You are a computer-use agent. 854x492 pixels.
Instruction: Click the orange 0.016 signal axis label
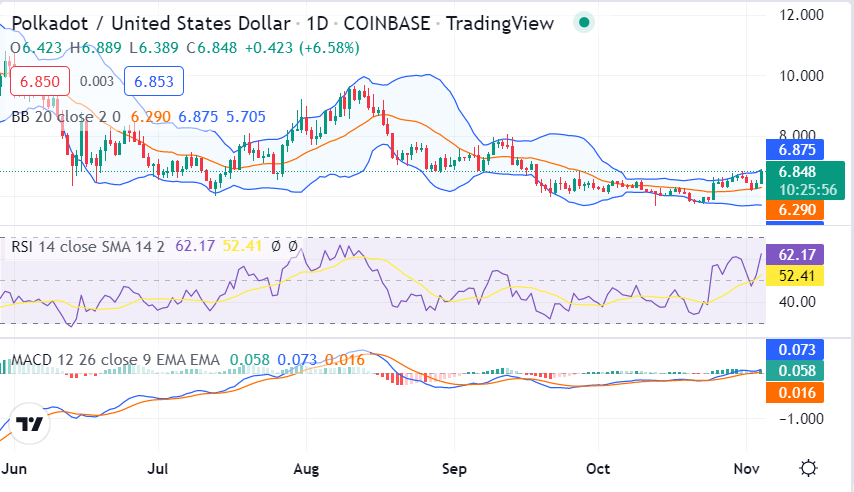pyautogui.click(x=795, y=393)
